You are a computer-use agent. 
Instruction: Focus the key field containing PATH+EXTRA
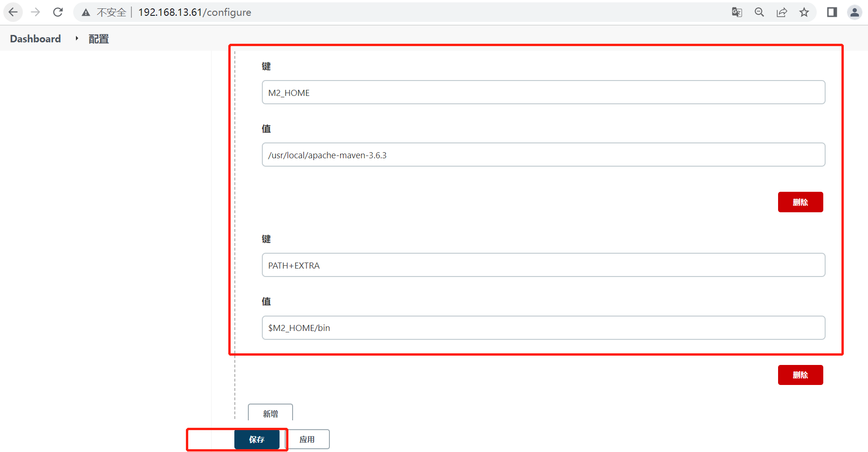click(x=543, y=265)
